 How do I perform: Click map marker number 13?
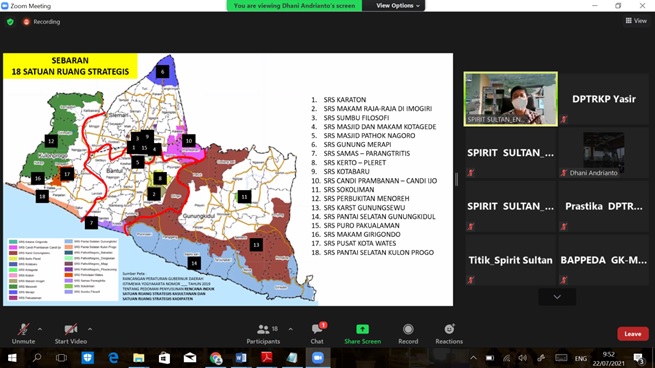(x=256, y=245)
